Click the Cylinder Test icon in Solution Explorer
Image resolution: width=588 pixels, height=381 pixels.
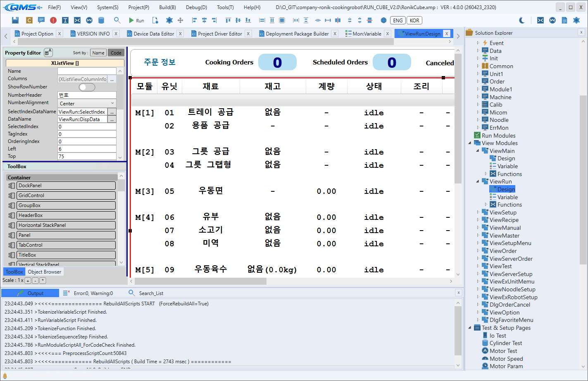pos(486,343)
